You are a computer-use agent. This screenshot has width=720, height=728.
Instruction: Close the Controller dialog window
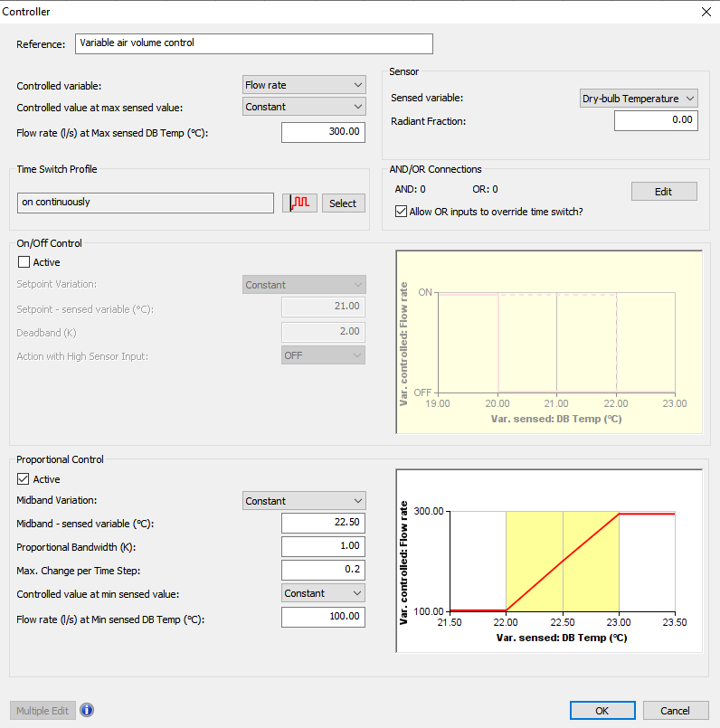point(706,12)
